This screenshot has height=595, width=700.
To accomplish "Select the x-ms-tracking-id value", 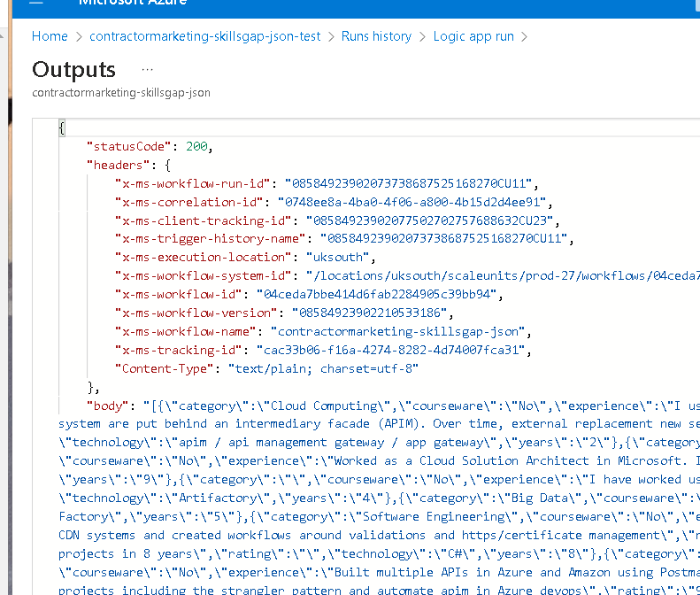I will tap(390, 350).
